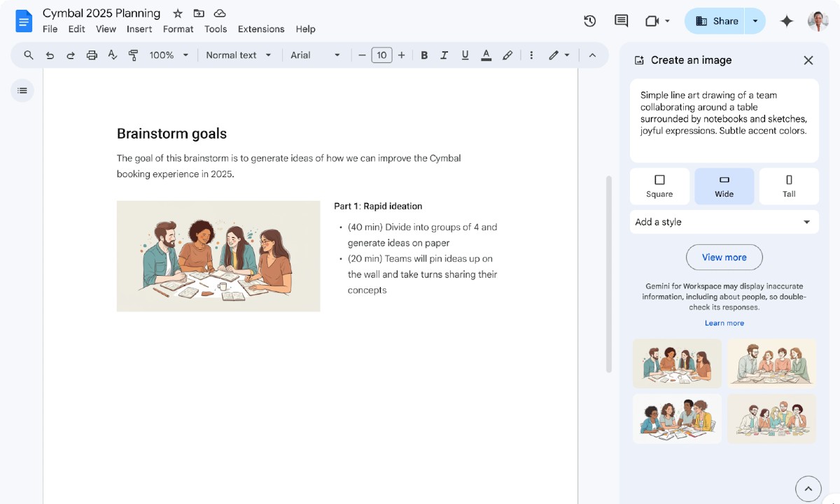Open the Arial font dropdown
The image size is (840, 504).
(x=315, y=55)
